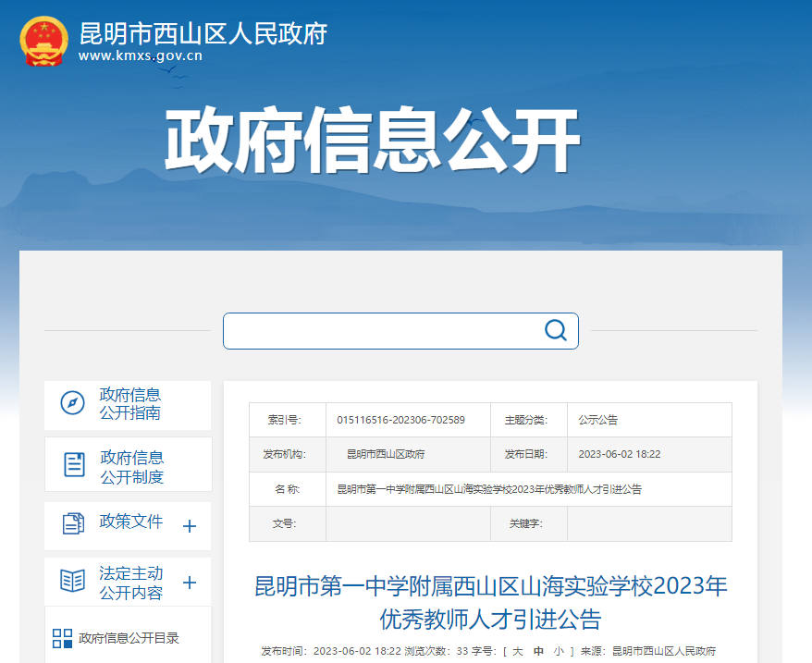Viewport: 812px width, 663px height.
Task: Open 政府信息公开制度 sidebar item
Action: (131, 467)
